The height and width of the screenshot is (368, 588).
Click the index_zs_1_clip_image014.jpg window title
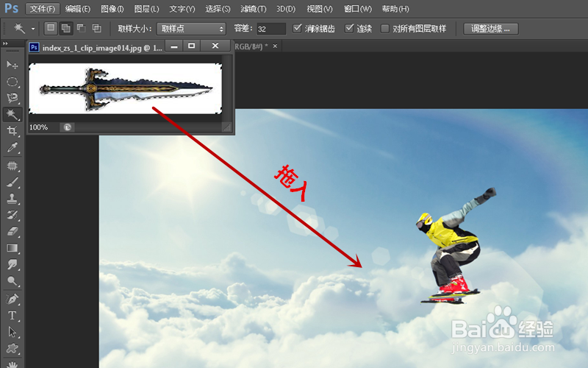point(102,48)
